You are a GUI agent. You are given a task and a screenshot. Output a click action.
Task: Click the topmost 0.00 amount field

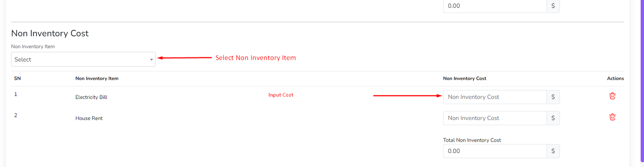[495, 6]
